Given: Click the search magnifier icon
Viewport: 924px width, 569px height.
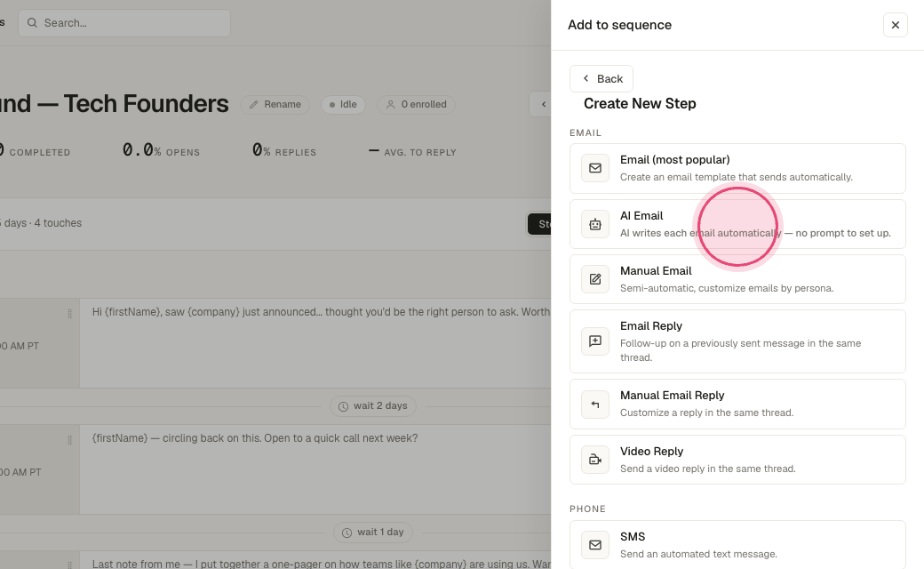Looking at the screenshot, I should tap(32, 23).
